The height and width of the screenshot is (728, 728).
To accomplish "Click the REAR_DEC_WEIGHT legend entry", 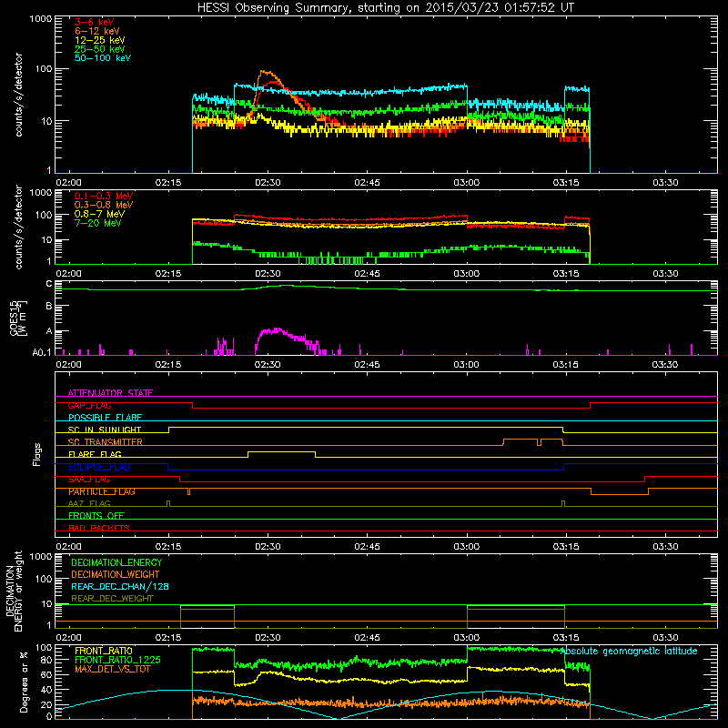I will pyautogui.click(x=112, y=599).
